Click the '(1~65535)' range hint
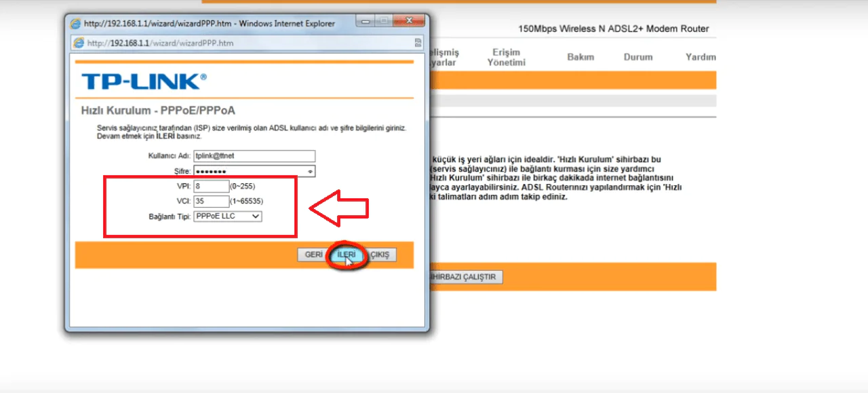This screenshot has height=393, width=868. [247, 201]
